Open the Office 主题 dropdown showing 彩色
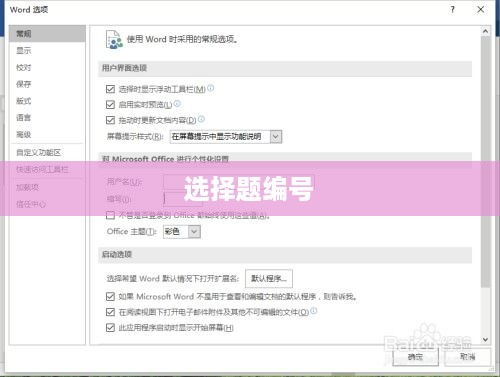The image size is (500, 377). coord(182,231)
